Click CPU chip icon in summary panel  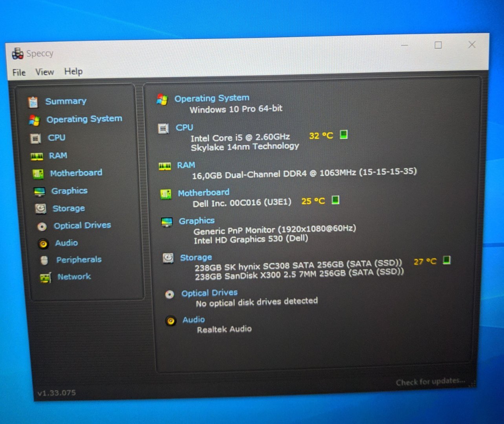(x=163, y=128)
